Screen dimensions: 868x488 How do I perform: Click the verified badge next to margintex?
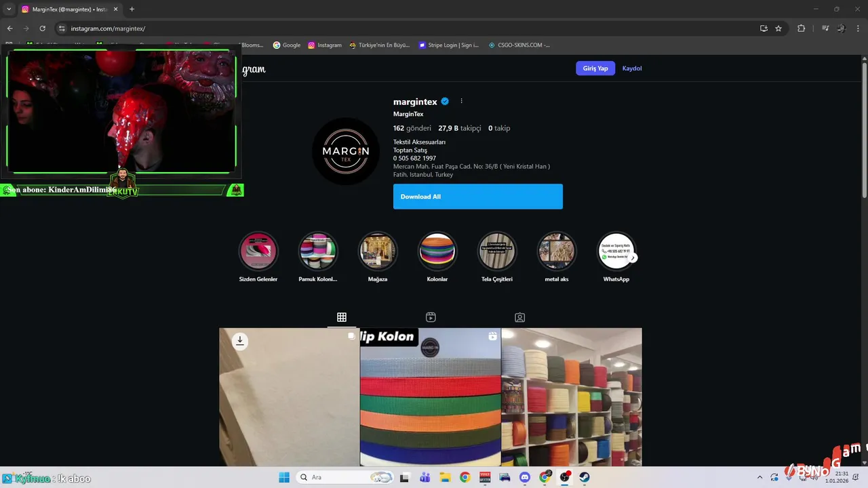(445, 102)
